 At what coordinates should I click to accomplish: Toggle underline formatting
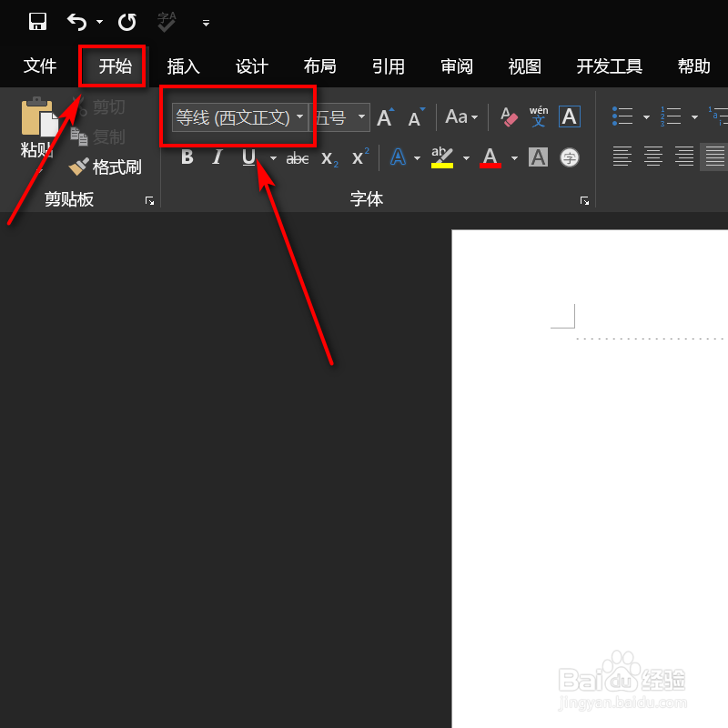[x=247, y=157]
